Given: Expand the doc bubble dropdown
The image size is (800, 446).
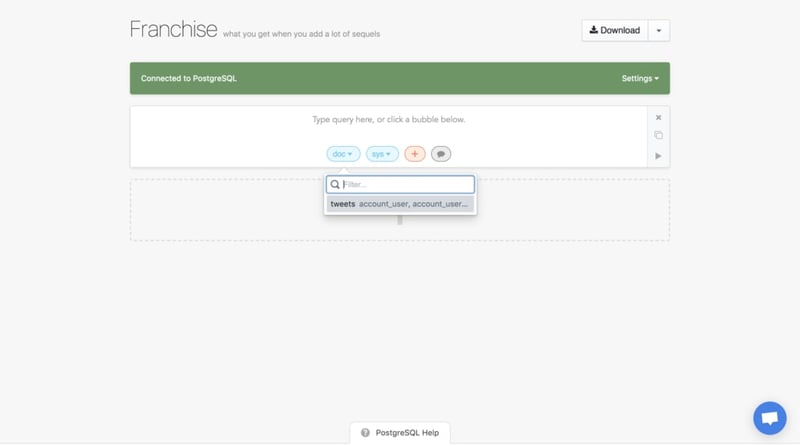Looking at the screenshot, I should coord(343,154).
